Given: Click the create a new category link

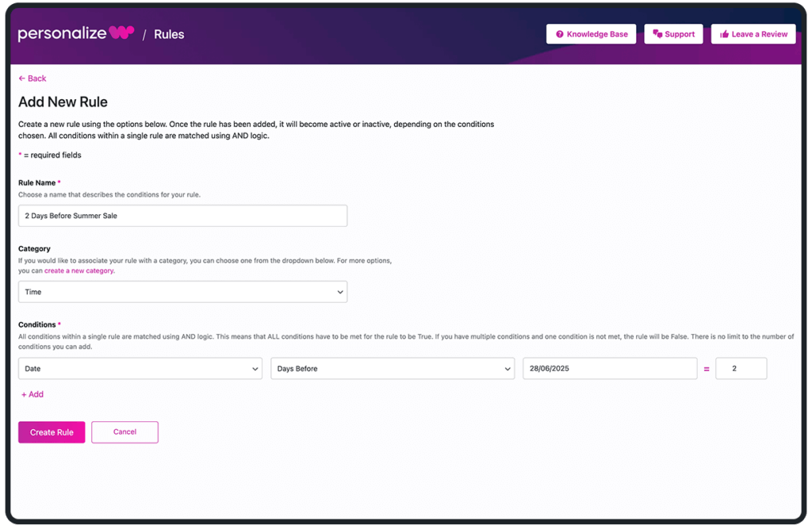Looking at the screenshot, I should pos(79,270).
